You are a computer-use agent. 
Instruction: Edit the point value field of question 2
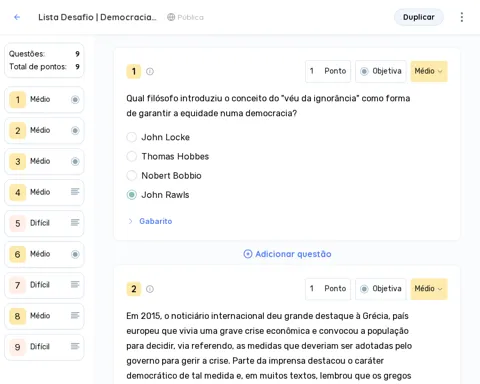(328, 289)
